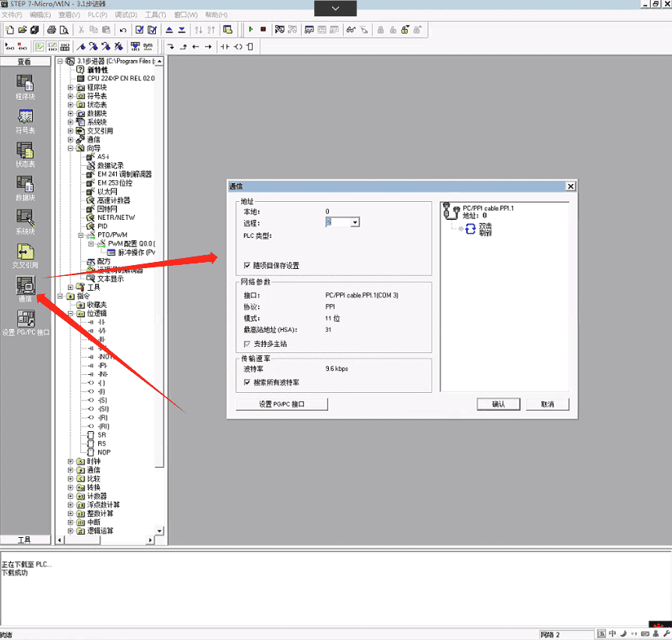Uncheck 随项目保存设置 in the dialog
The height and width of the screenshot is (640, 672).
246,265
